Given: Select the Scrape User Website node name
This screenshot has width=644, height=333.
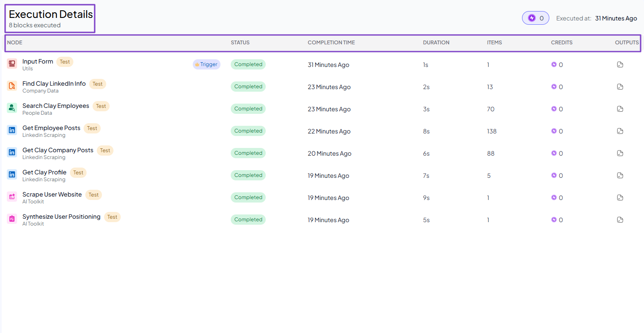Looking at the screenshot, I should click(52, 194).
